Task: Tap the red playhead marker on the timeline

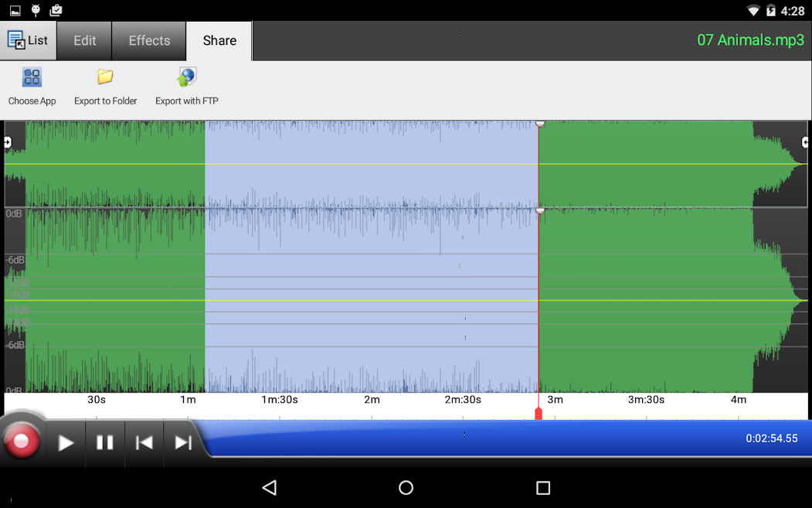Action: coord(539,414)
